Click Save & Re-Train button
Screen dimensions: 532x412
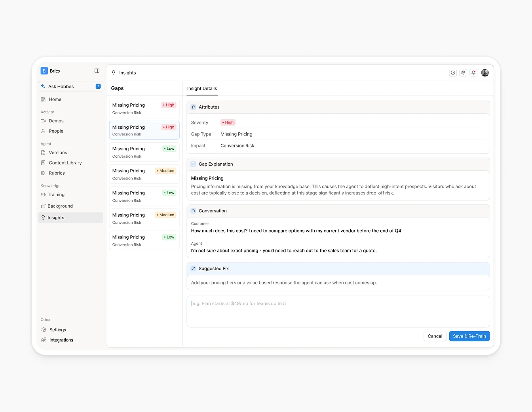pos(469,336)
